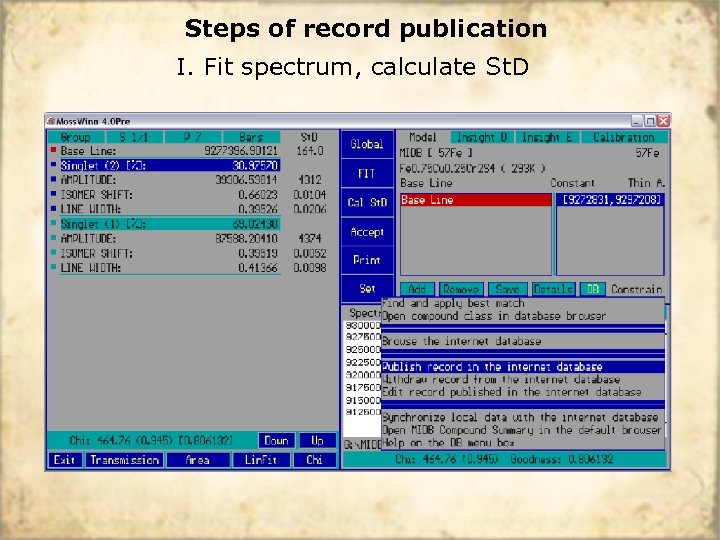The height and width of the screenshot is (540, 720).
Task: Click the MIDB [ 57Fe ] label
Action: pos(436,152)
